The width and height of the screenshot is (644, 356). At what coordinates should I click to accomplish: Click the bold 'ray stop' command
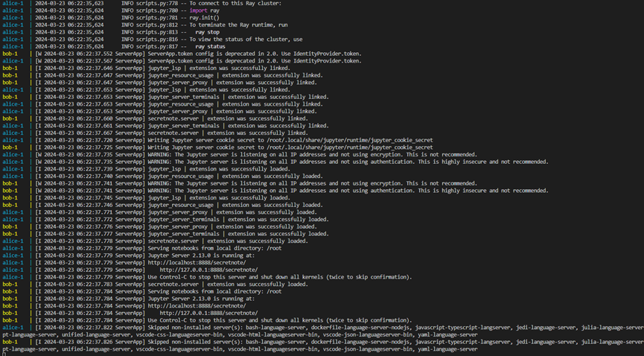207,32
